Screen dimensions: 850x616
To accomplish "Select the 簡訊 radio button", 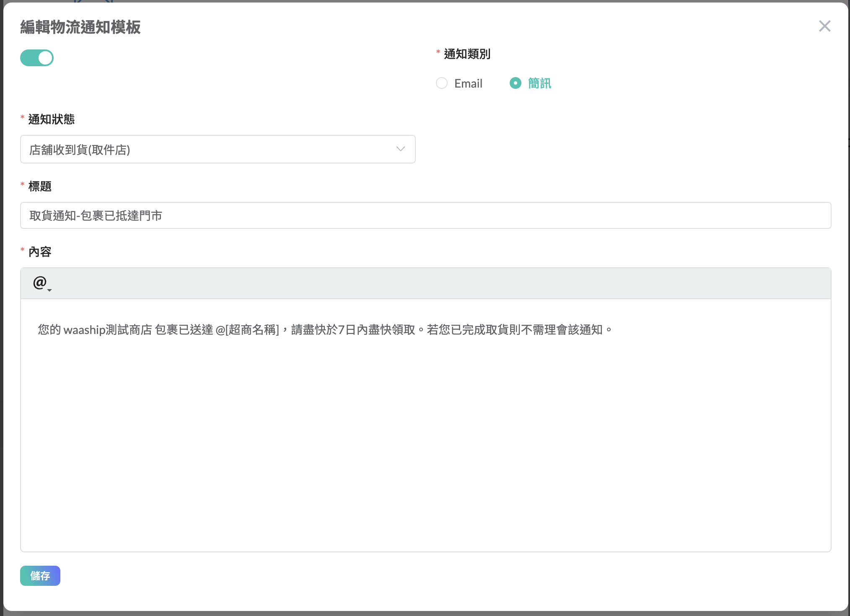I will (515, 83).
